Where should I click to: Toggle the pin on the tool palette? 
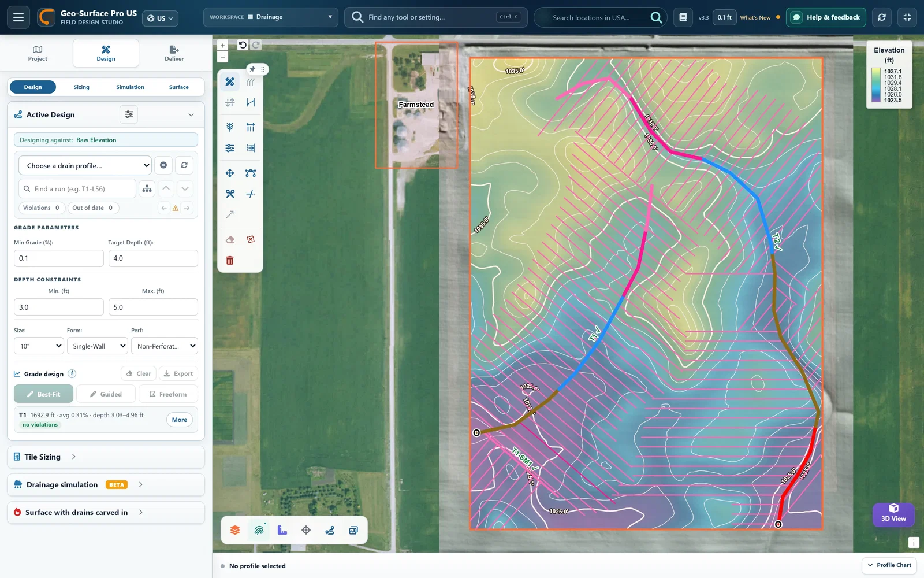(x=252, y=69)
